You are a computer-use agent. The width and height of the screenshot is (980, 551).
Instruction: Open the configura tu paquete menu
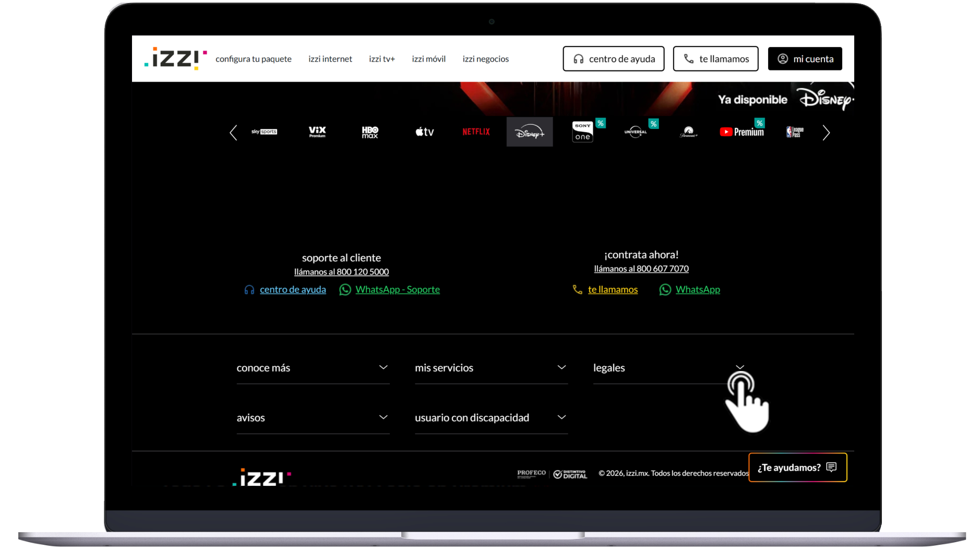pos(254,59)
